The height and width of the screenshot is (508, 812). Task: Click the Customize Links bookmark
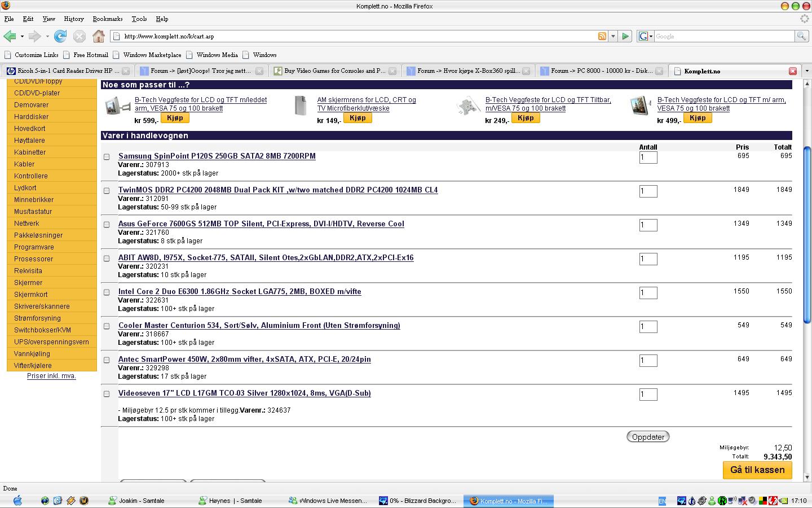point(32,55)
